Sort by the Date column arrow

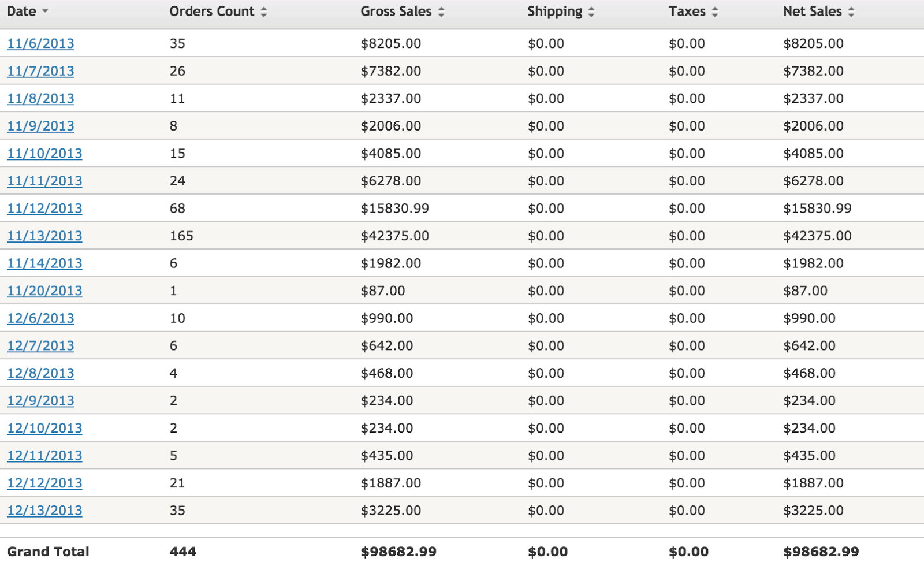pos(45,12)
